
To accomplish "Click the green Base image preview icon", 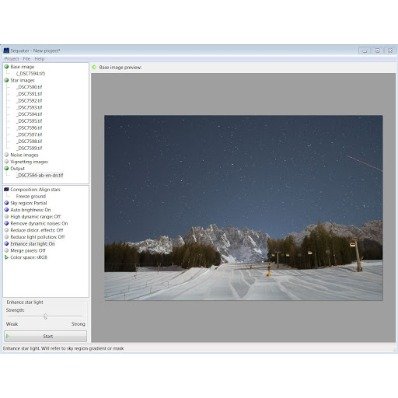I will (94, 67).
